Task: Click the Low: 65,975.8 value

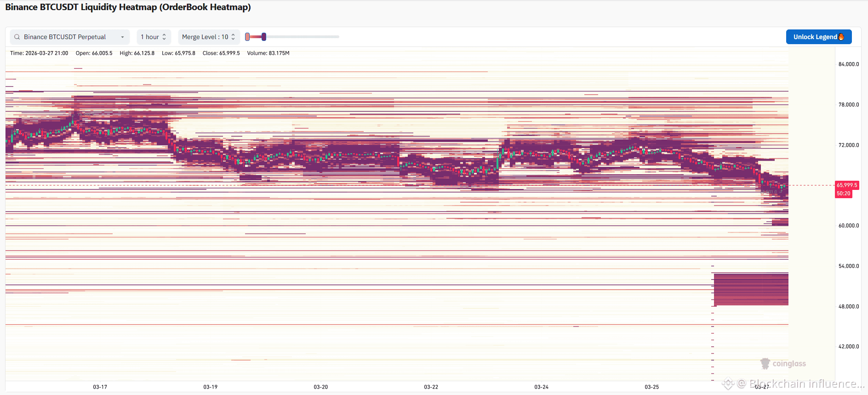Action: [x=178, y=53]
